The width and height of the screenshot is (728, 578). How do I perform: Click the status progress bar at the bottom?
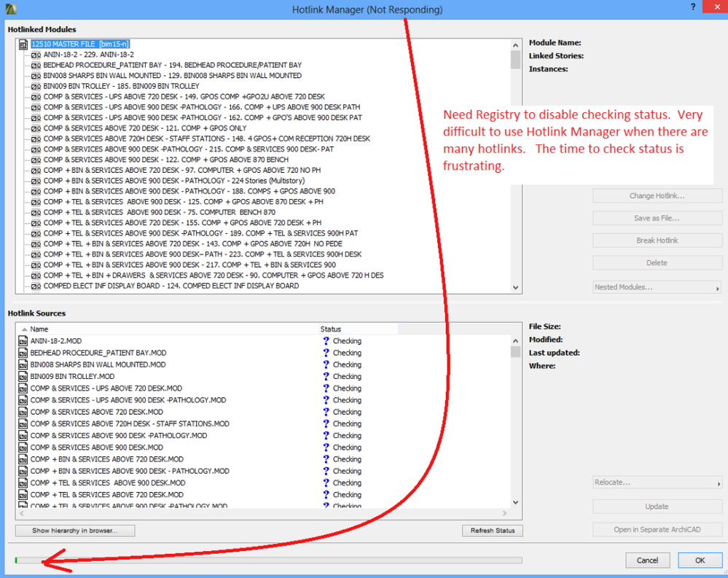(x=270, y=560)
